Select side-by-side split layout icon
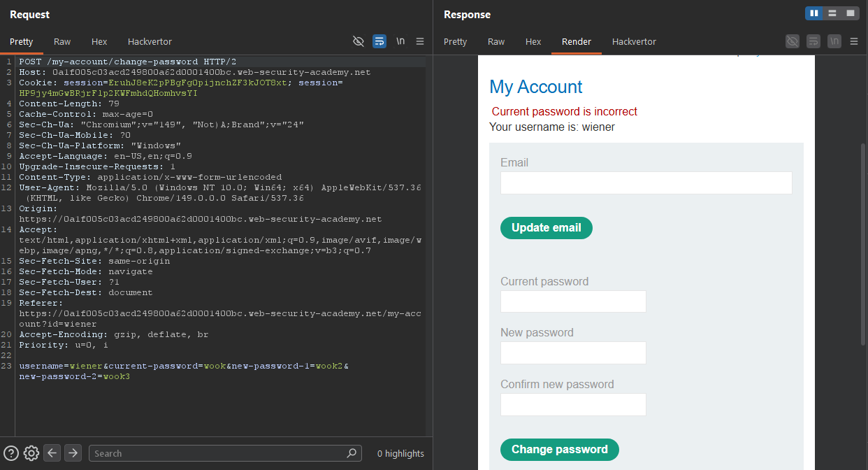The image size is (868, 470). click(x=813, y=13)
